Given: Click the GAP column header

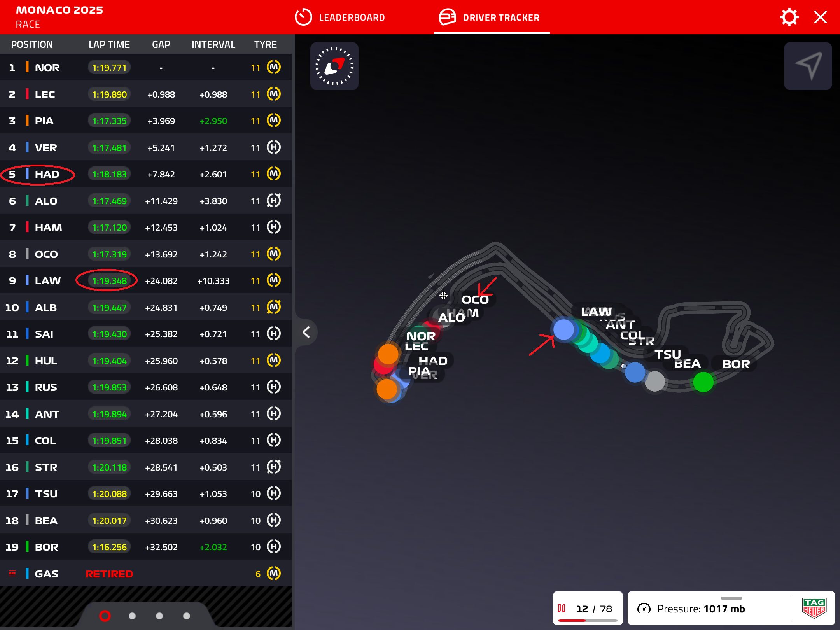Looking at the screenshot, I should coord(161,45).
